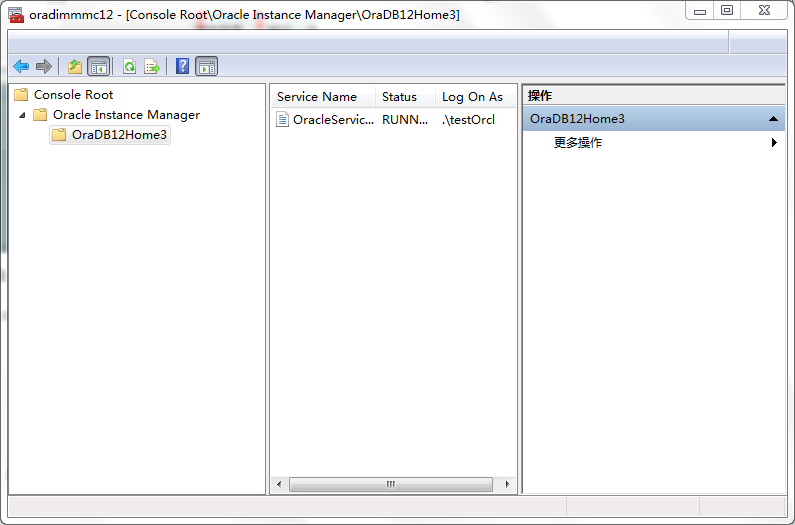This screenshot has height=525, width=795.
Task: Click the horizontal scrollbar right arrow
Action: tap(508, 484)
